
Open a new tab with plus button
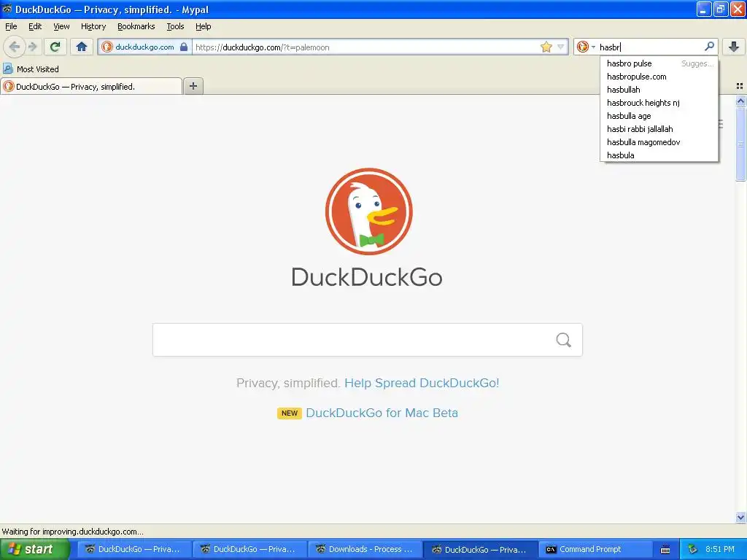(193, 86)
